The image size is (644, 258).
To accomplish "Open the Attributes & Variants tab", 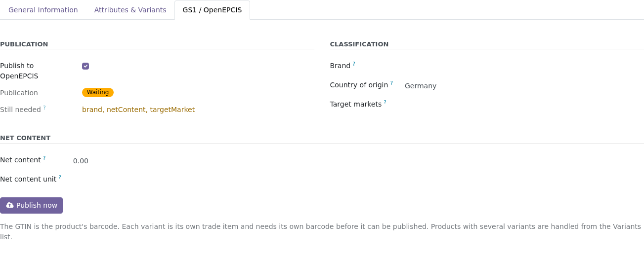I will tap(130, 10).
